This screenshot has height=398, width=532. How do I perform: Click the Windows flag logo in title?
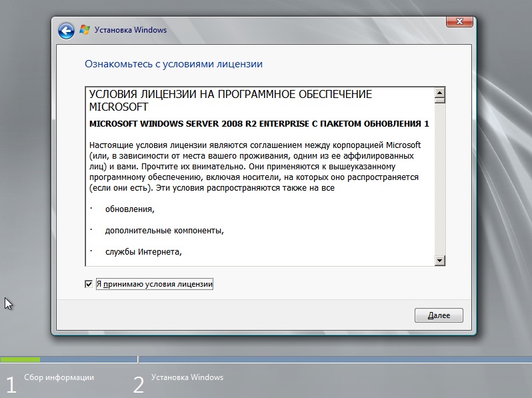85,30
